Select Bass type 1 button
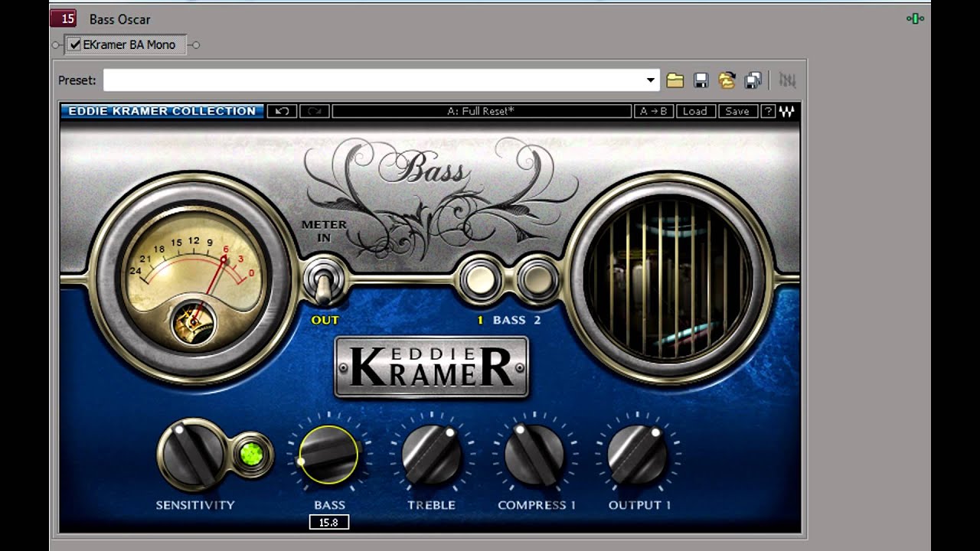 480,280
